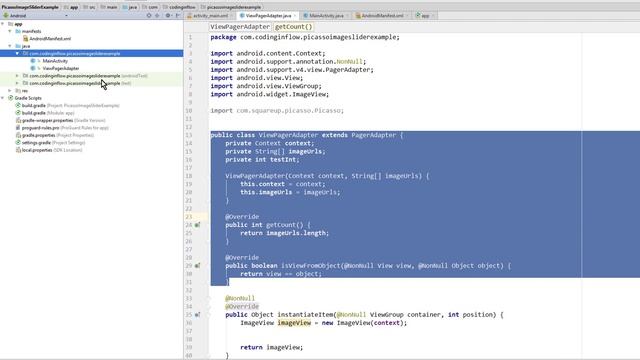Close the AndroidManifest.xml editor tab
This screenshot has width=640, height=360.
pyautogui.click(x=407, y=16)
